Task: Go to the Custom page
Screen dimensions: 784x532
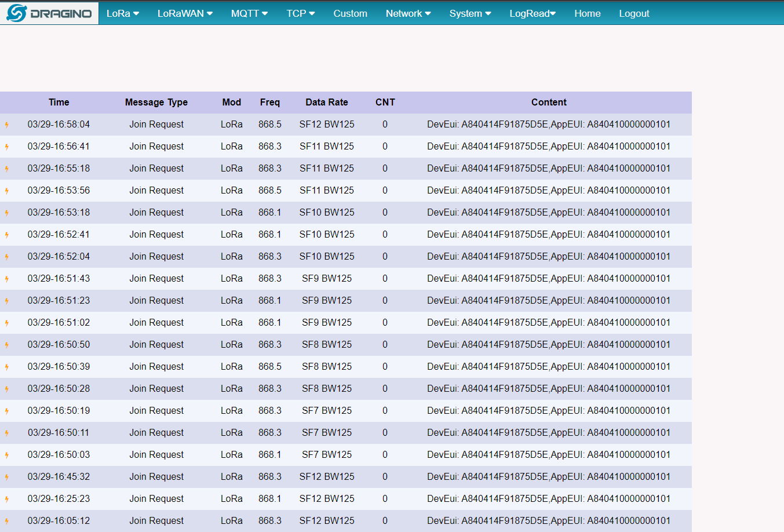Action: [350, 13]
